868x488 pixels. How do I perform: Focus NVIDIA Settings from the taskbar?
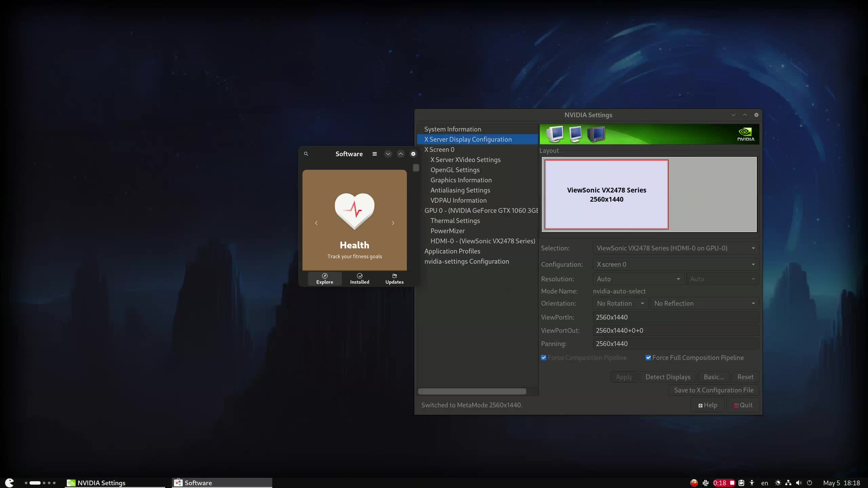[115, 483]
